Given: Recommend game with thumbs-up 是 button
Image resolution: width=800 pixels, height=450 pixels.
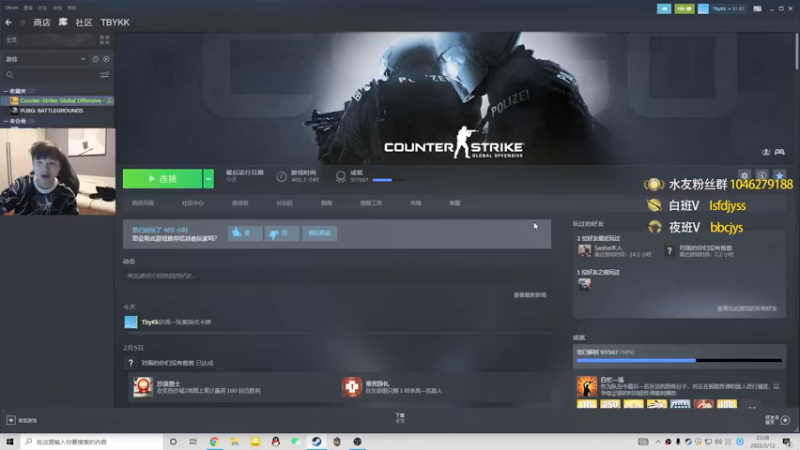Looking at the screenshot, I should pos(245,233).
